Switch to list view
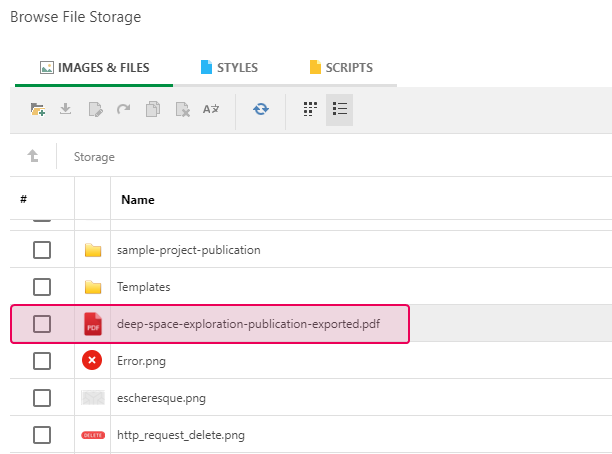Viewport: 612px width, 454px height. pyautogui.click(x=340, y=109)
